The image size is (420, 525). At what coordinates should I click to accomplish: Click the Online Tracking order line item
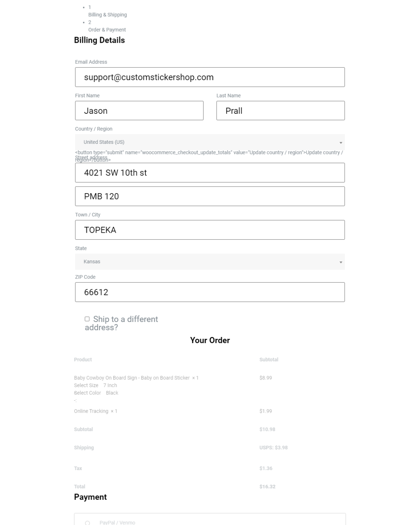[x=91, y=411]
